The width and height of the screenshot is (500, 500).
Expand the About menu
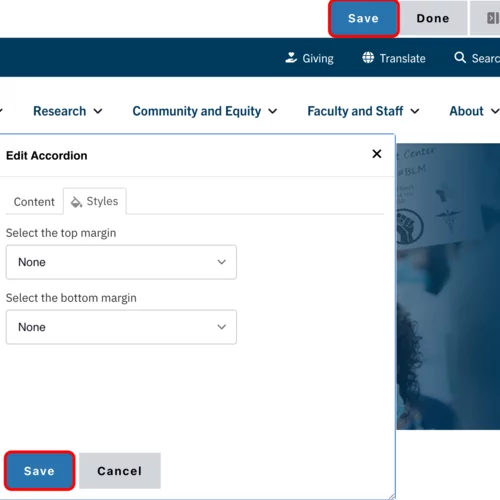(474, 111)
